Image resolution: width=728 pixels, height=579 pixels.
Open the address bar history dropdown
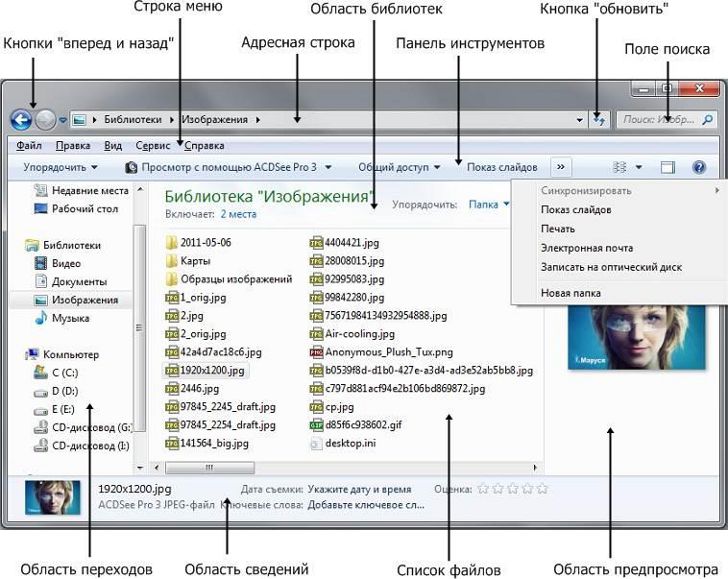[579, 120]
